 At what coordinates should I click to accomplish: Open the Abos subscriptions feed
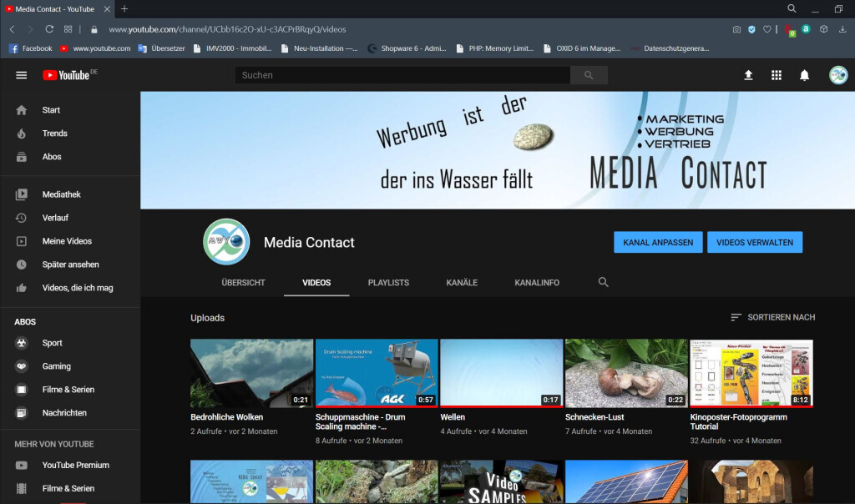[51, 156]
